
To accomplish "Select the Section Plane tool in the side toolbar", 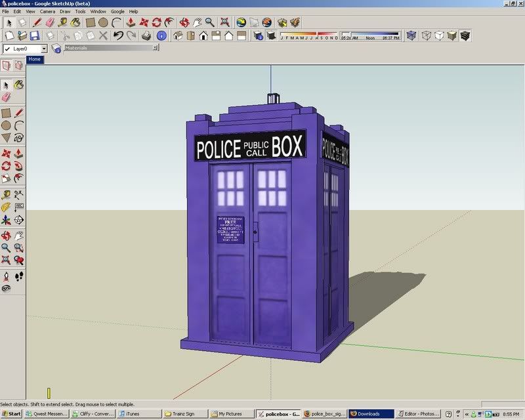I will (x=19, y=220).
